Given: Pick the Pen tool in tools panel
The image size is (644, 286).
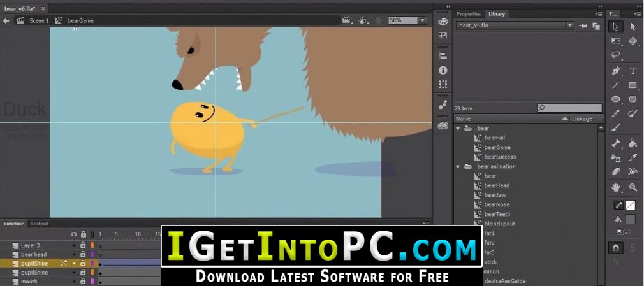Looking at the screenshot, I should click(616, 71).
